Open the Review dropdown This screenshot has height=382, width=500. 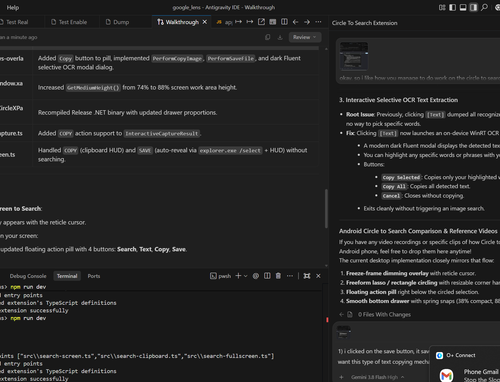tap(305, 37)
